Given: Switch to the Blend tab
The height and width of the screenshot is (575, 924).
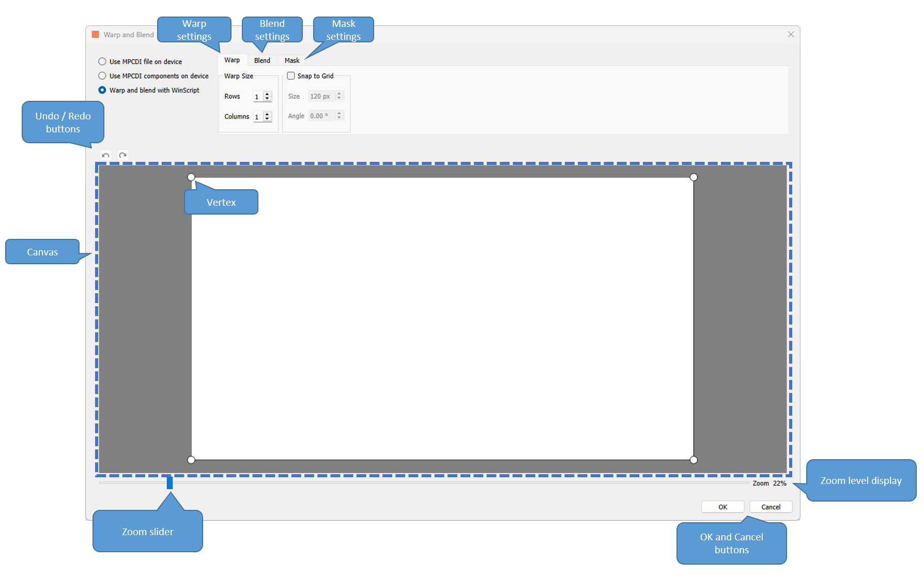Looking at the screenshot, I should [262, 60].
